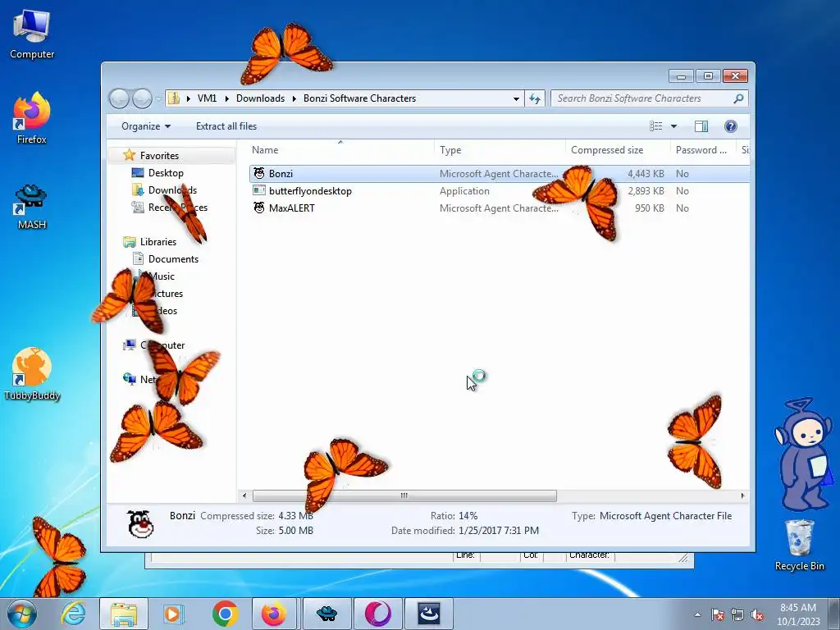Image resolution: width=840 pixels, height=630 pixels.
Task: Click the Bonzi thumbnail in details pane
Action: pos(141,523)
